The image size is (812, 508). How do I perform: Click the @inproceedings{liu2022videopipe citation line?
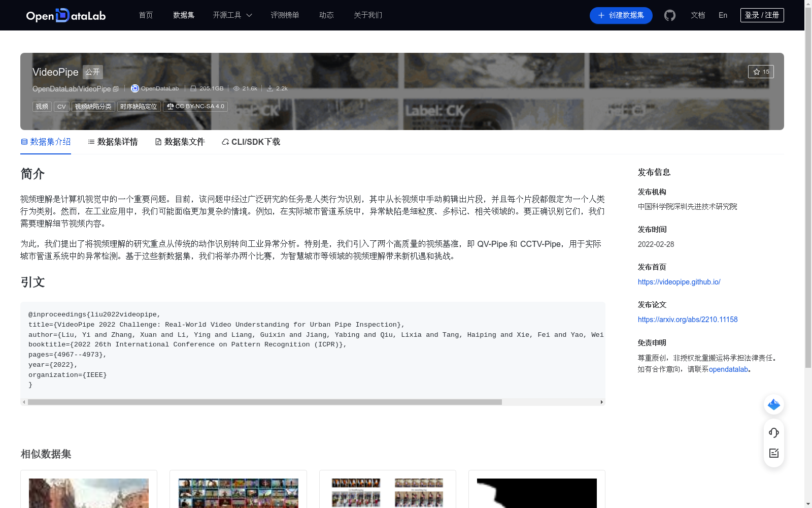click(x=94, y=314)
